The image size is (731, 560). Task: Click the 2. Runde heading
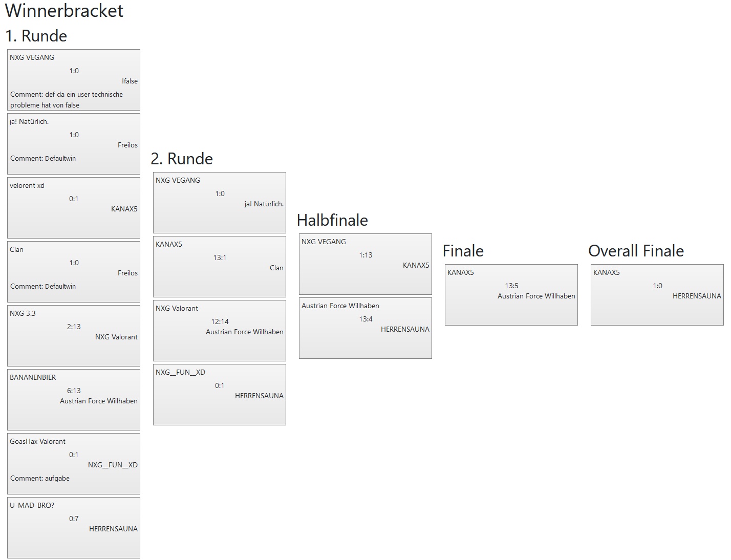[182, 159]
